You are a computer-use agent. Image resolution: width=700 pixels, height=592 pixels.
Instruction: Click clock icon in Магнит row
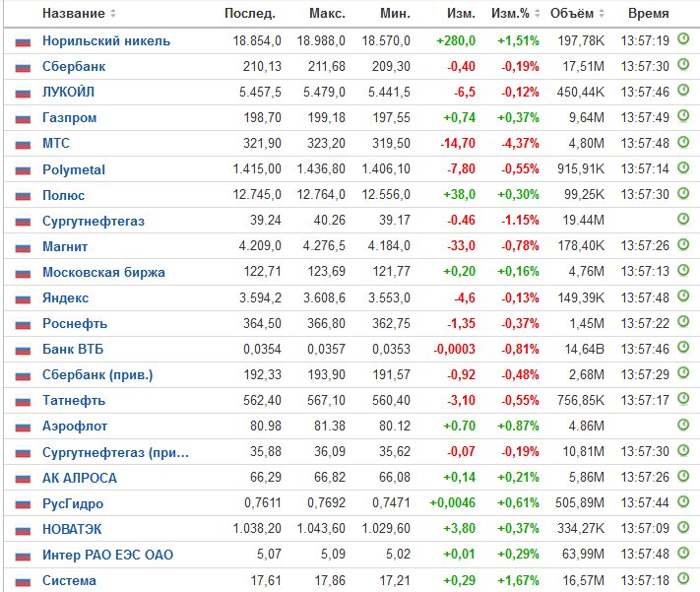tap(683, 244)
